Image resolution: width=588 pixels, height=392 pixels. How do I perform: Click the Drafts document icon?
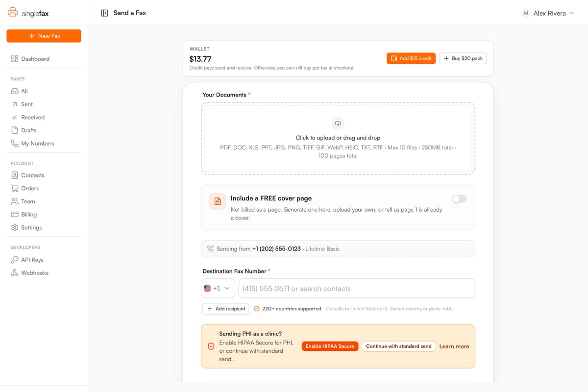[x=15, y=130]
